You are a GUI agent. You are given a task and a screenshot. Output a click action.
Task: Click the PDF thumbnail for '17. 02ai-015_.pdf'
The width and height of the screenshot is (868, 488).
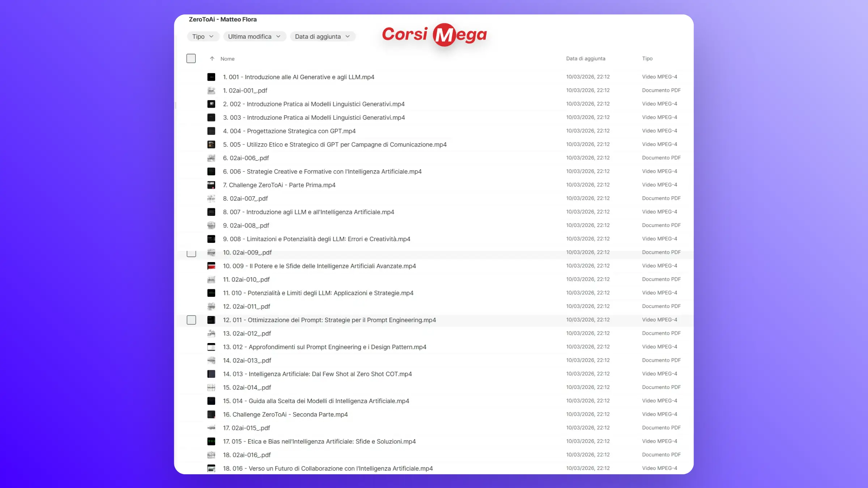211,428
